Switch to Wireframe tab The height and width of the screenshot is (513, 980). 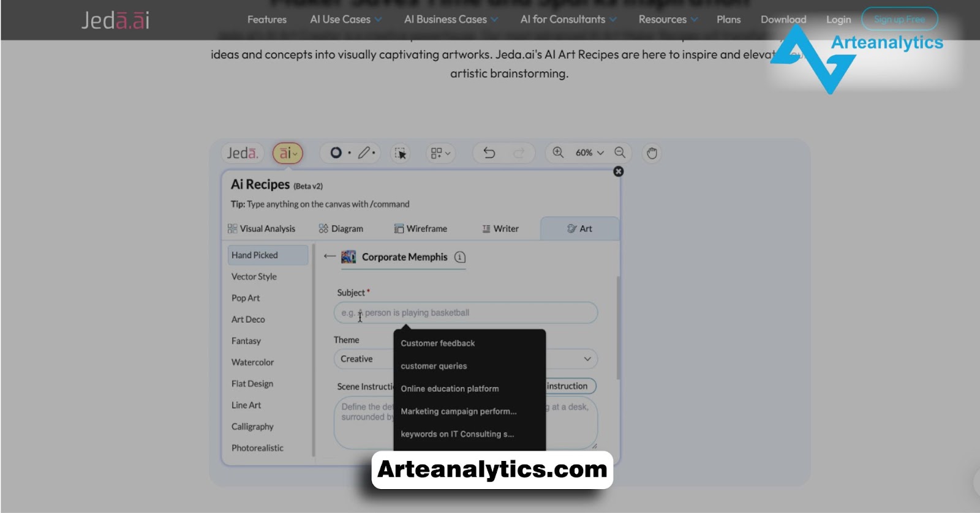coord(421,228)
